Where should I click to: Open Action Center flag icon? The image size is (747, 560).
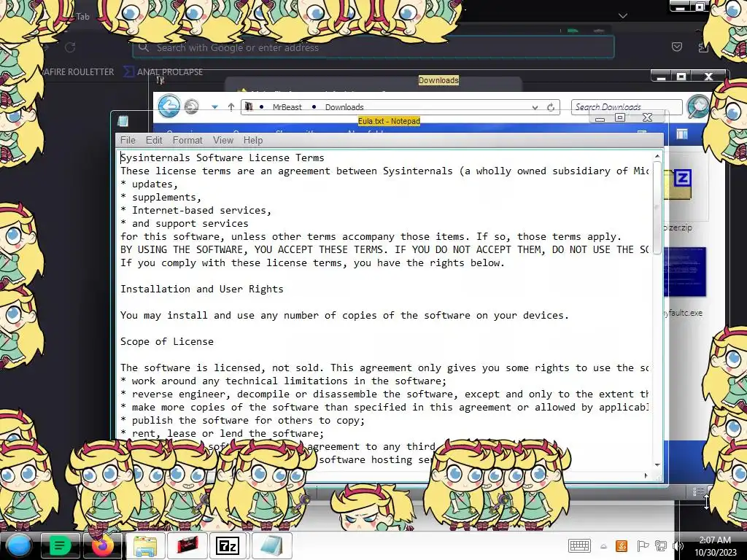[642, 545]
